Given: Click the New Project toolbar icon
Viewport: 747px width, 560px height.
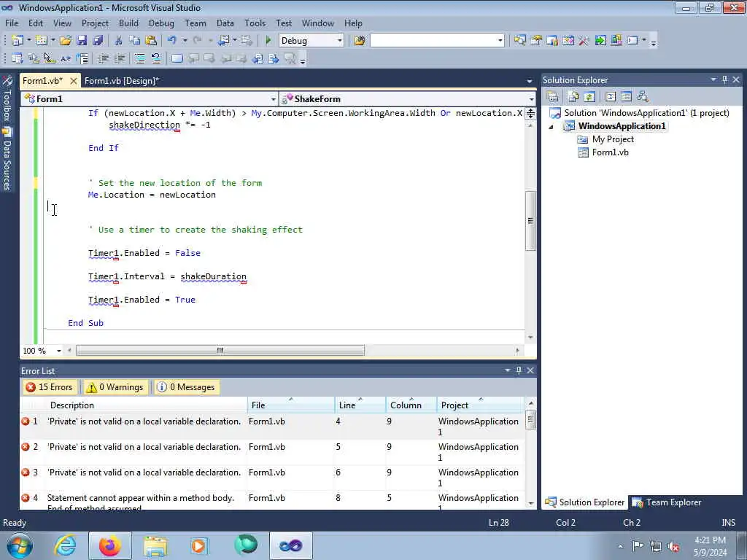Looking at the screenshot, I should click(x=18, y=41).
